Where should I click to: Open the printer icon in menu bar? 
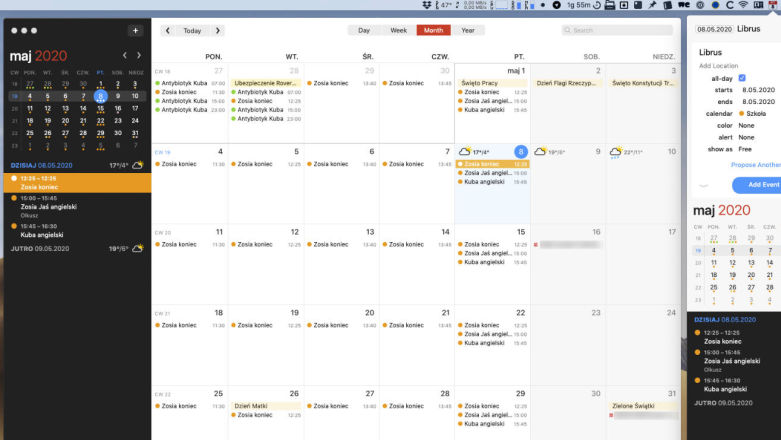610,5
